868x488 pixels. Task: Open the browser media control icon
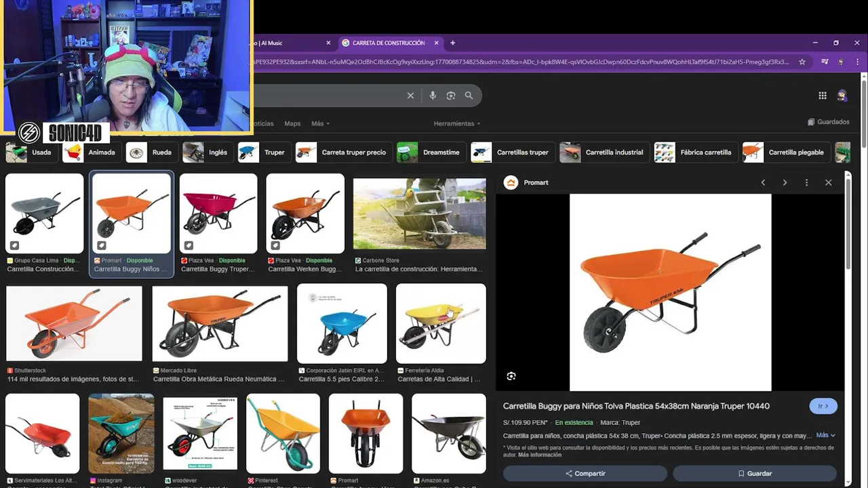tap(825, 62)
